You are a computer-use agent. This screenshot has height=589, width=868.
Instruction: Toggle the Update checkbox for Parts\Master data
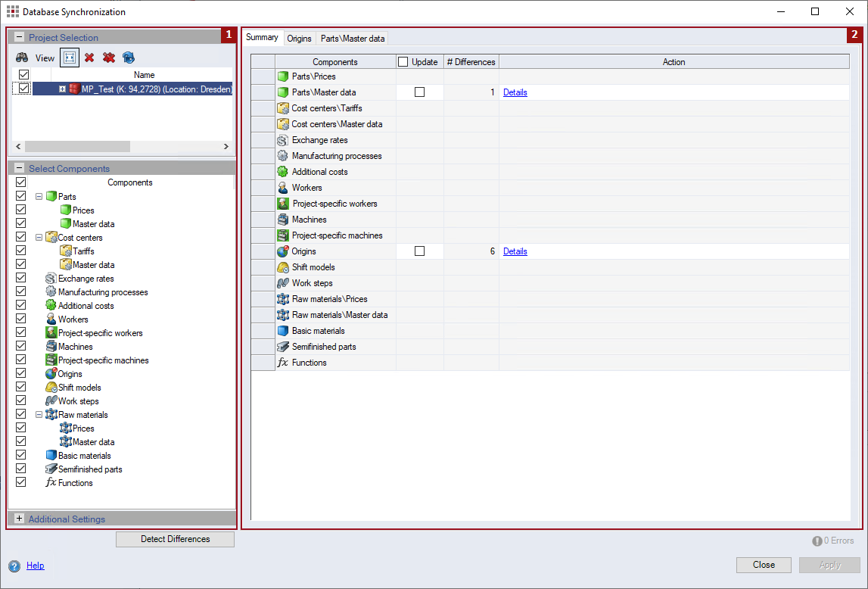pos(420,92)
